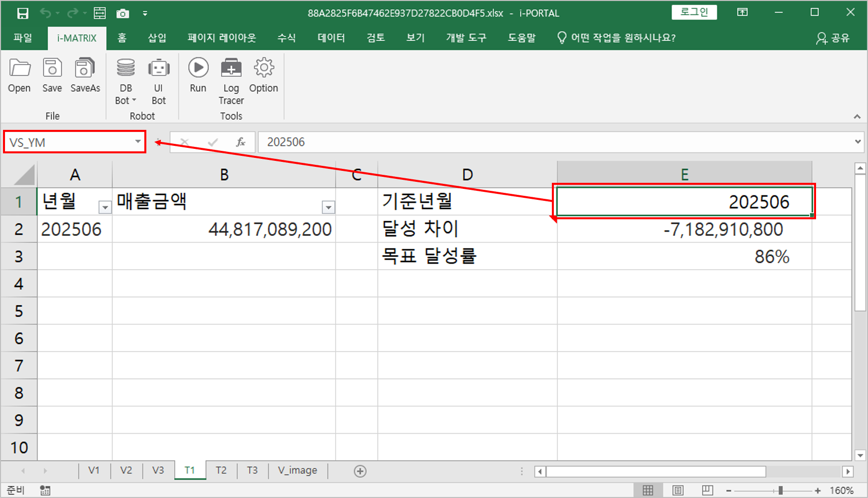
Task: Click the camera icon in quick access toolbar
Action: (122, 13)
